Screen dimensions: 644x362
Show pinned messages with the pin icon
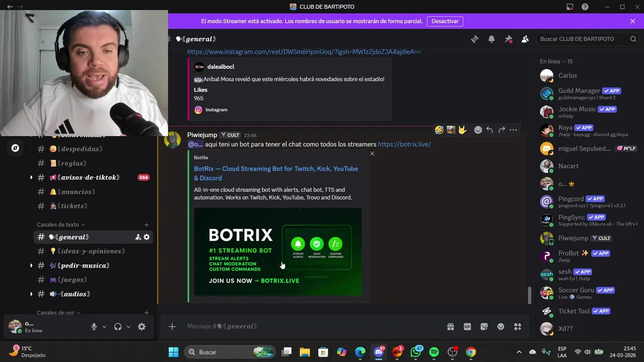[x=509, y=39]
